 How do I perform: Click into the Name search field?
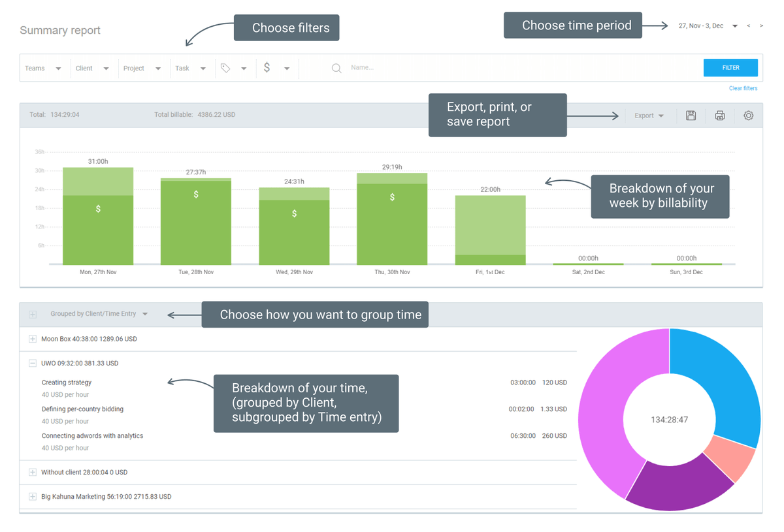click(523, 67)
